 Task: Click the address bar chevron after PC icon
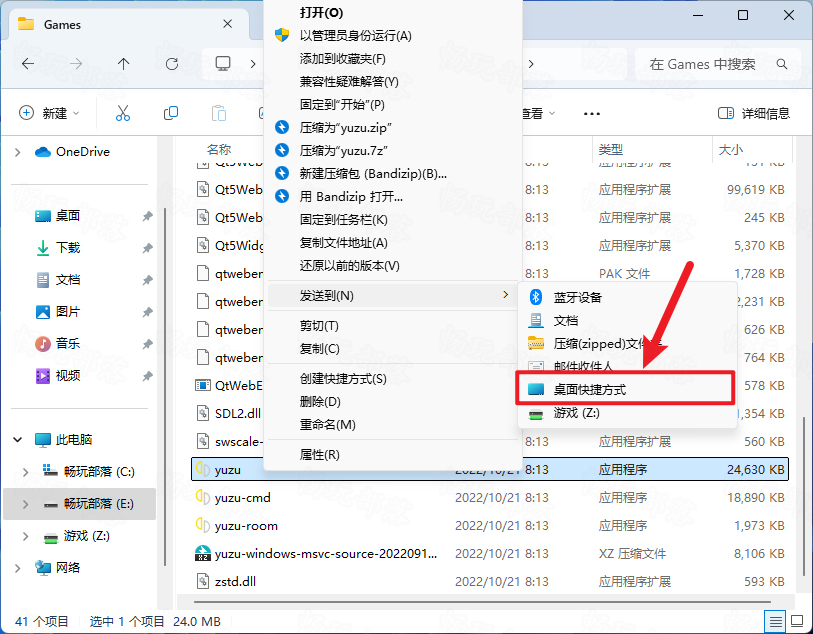pyautogui.click(x=253, y=64)
